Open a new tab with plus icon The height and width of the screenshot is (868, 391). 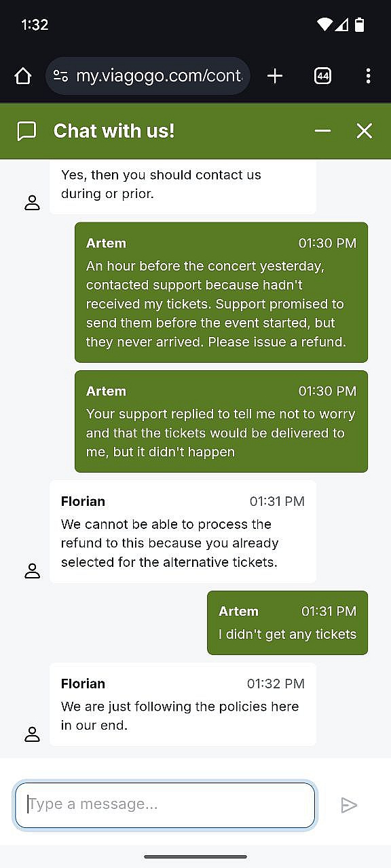coord(275,76)
